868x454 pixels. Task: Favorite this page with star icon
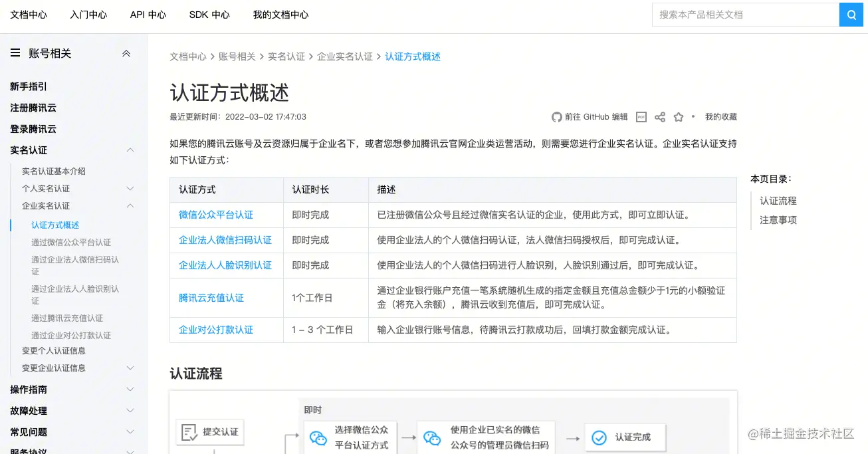(x=679, y=117)
